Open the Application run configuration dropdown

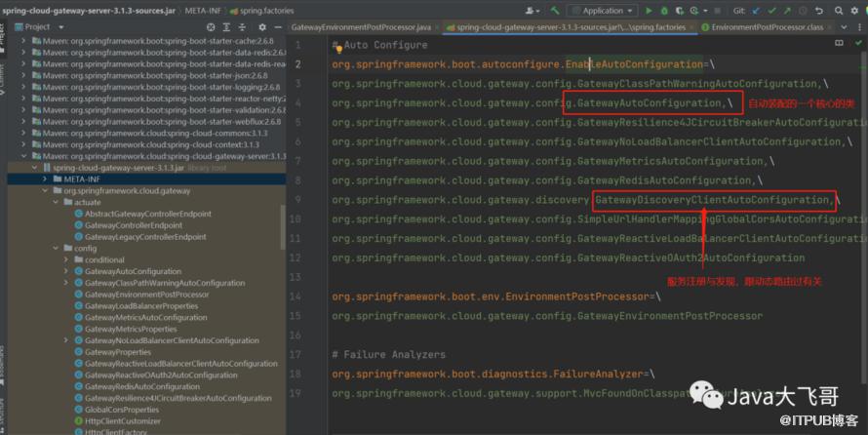pyautogui.click(x=601, y=10)
